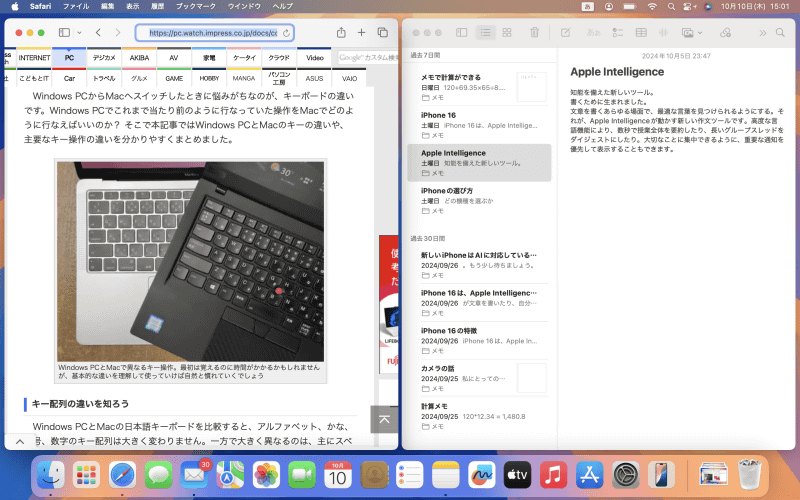Open the Video link
Image resolution: width=800 pixels, height=500 pixels.
coord(314,58)
